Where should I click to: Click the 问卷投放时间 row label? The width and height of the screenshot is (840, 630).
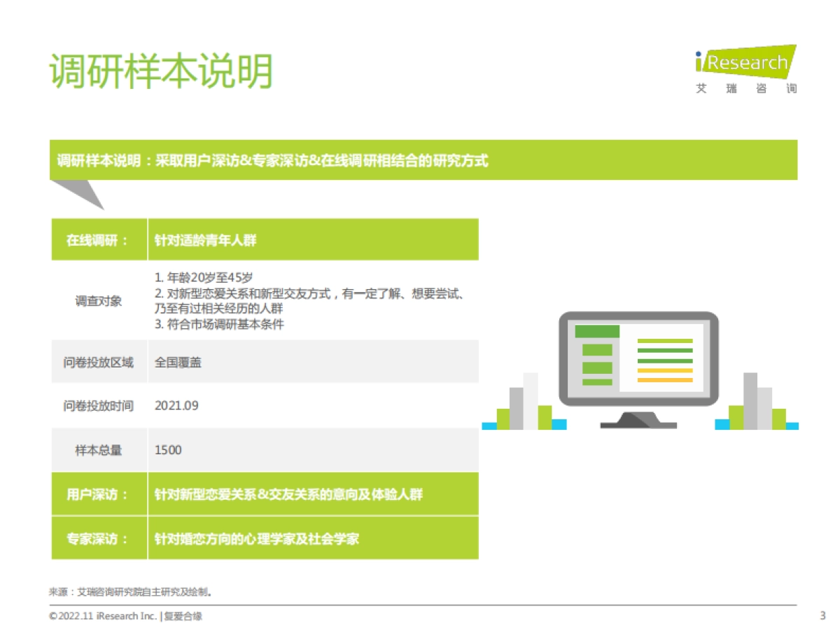[98, 405]
